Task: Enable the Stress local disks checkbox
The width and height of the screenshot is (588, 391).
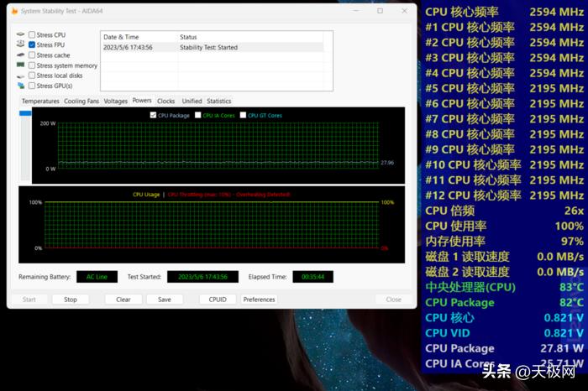Action: pyautogui.click(x=32, y=76)
